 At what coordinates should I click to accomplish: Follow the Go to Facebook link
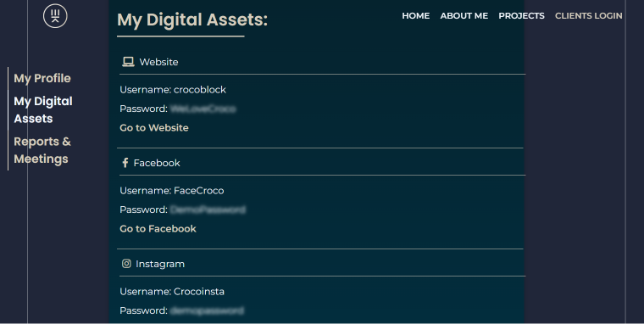point(158,229)
